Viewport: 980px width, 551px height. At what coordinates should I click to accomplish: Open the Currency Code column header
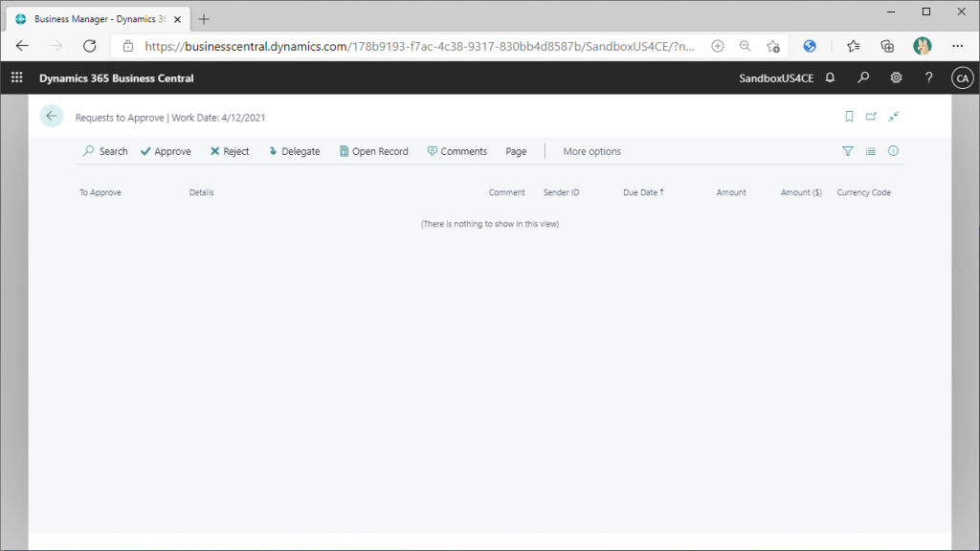[864, 192]
